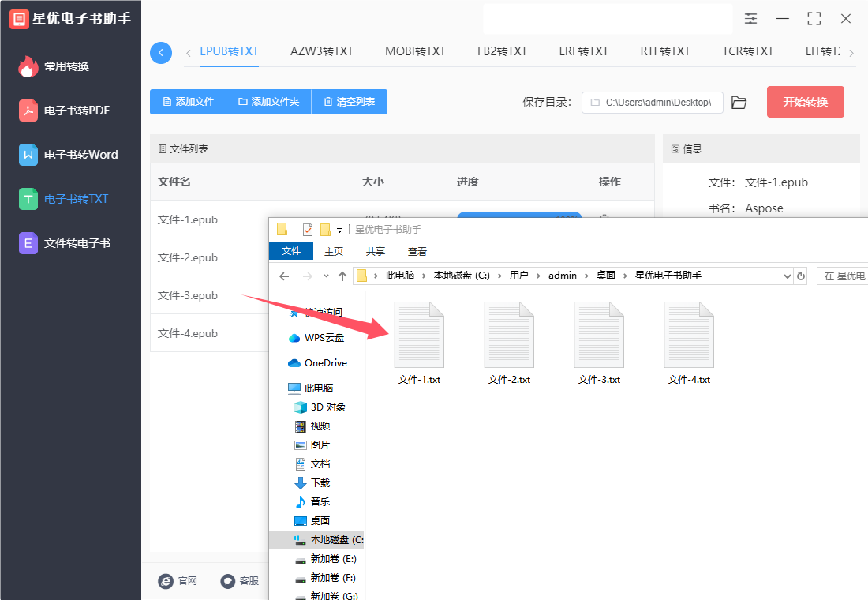This screenshot has width=868, height=600.
Task: Expand Explorer address bar history dropdown
Action: tap(787, 276)
